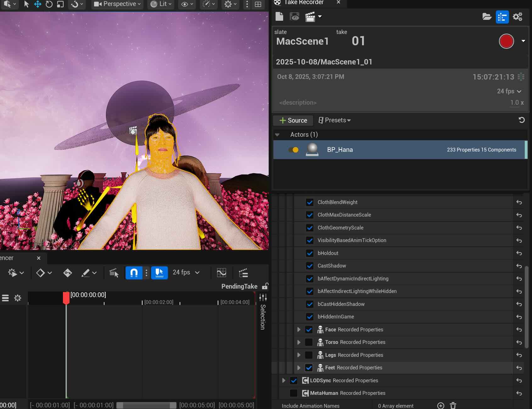
Task: Open the Curve Editor in Sequencer
Action: click(221, 273)
